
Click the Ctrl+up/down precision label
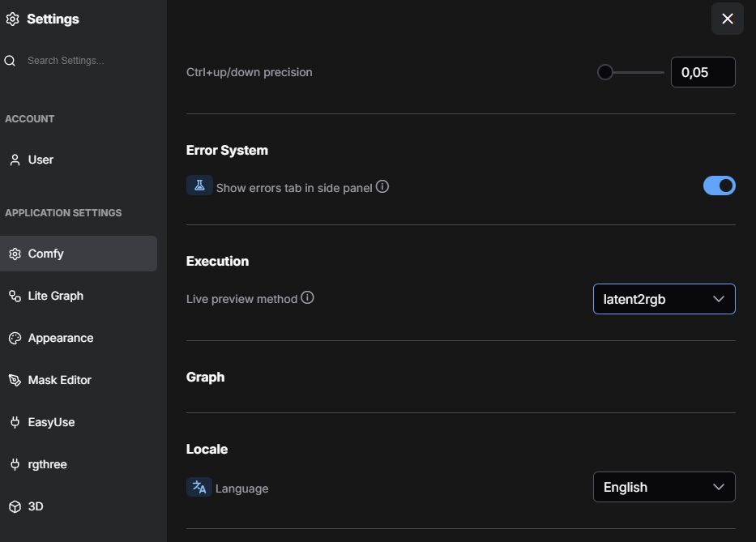pos(250,72)
